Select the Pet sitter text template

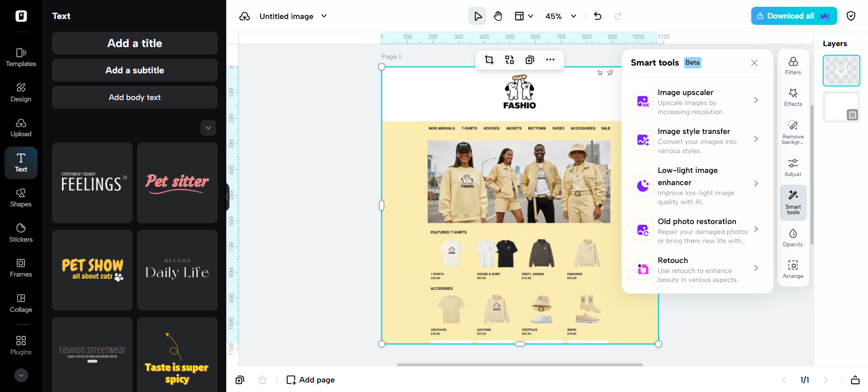pyautogui.click(x=177, y=183)
